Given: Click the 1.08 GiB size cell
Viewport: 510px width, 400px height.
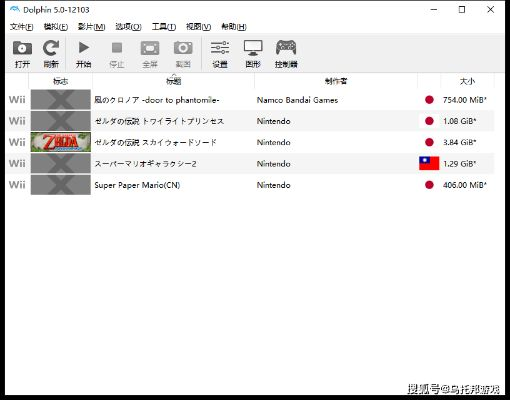Looking at the screenshot, I should coord(459,121).
